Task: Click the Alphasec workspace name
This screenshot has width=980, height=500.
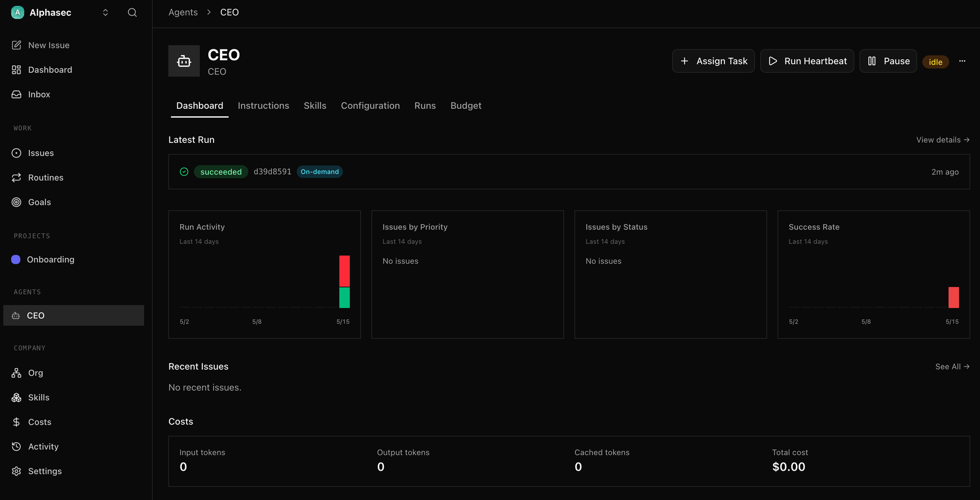Action: 50,12
